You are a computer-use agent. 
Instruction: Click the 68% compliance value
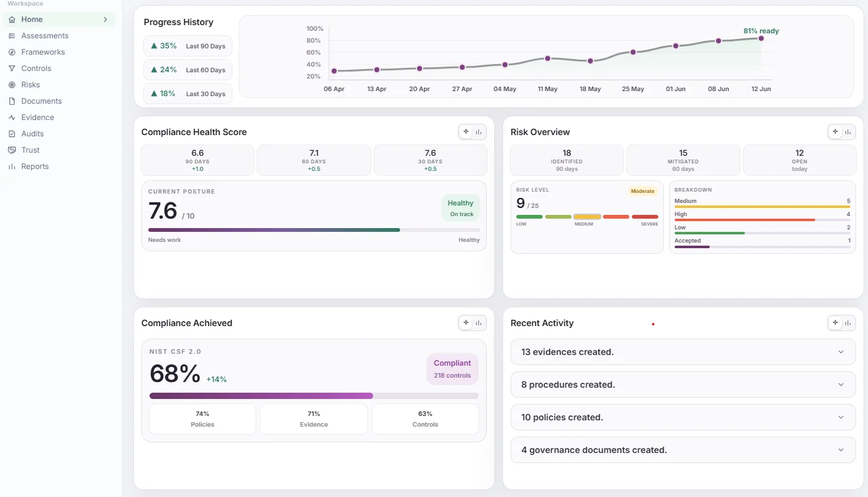tap(175, 374)
